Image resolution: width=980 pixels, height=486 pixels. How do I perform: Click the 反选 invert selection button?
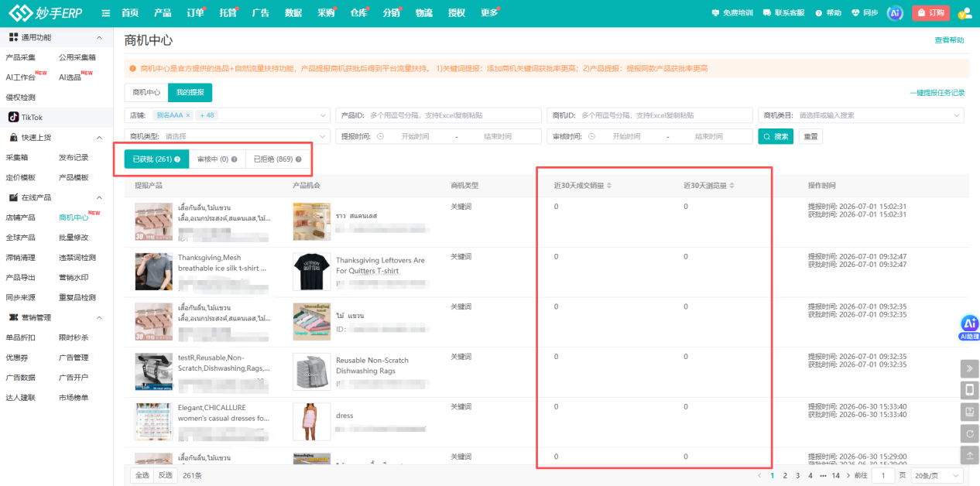(165, 475)
